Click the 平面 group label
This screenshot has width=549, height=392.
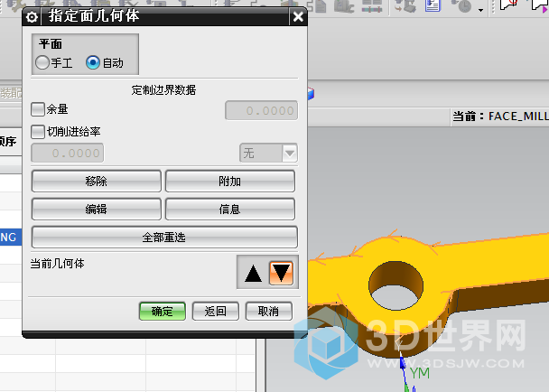(51, 44)
